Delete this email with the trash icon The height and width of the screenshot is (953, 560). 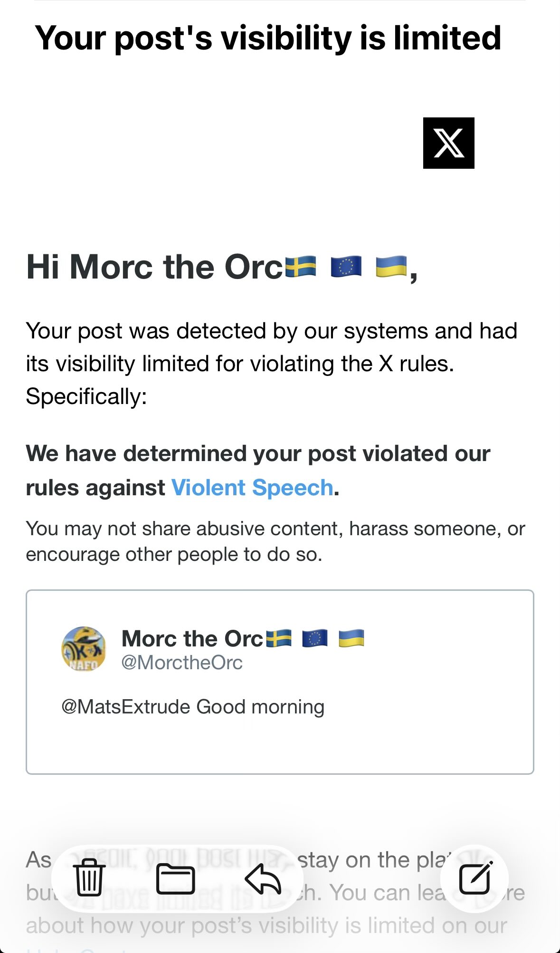[89, 877]
